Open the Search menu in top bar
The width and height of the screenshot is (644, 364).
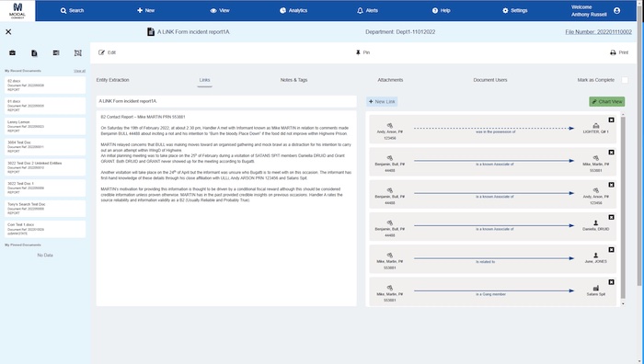[73, 11]
